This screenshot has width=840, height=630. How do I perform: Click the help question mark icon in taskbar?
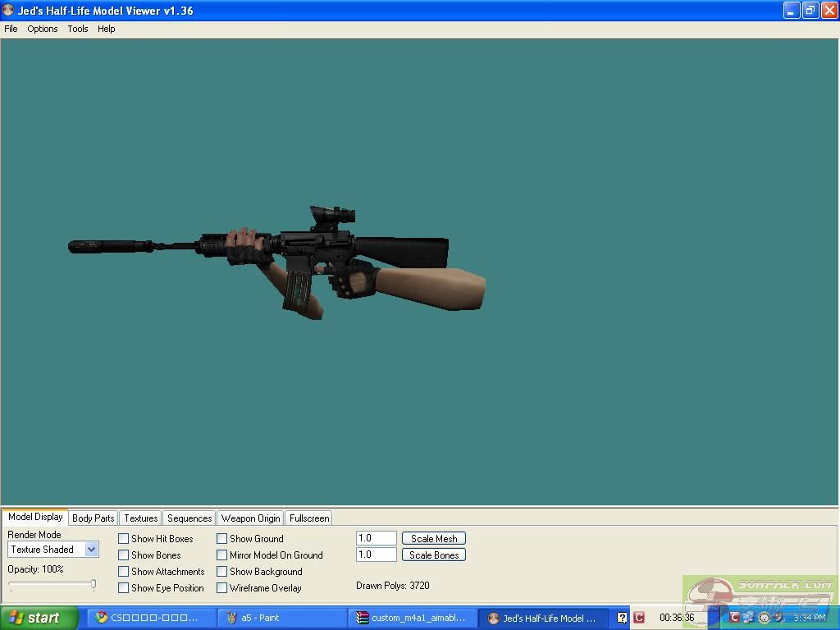point(622,618)
